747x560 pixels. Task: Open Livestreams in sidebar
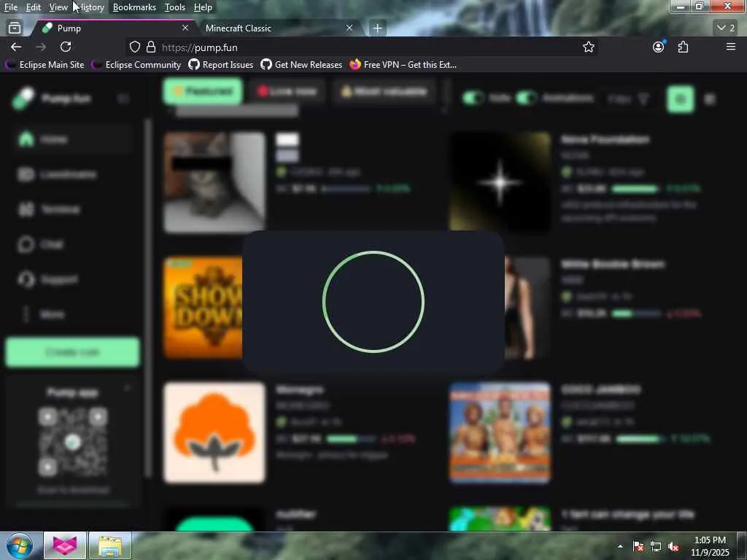point(71,174)
